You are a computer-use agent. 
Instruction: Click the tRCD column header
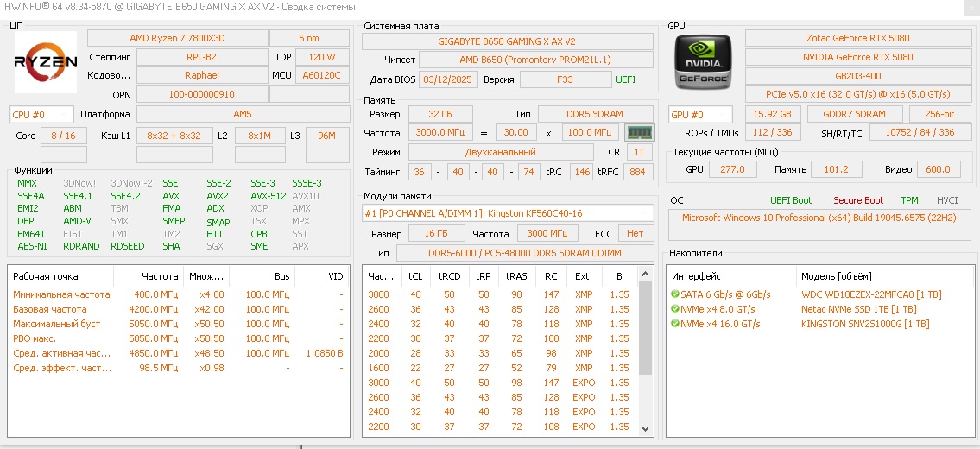pyautogui.click(x=450, y=276)
